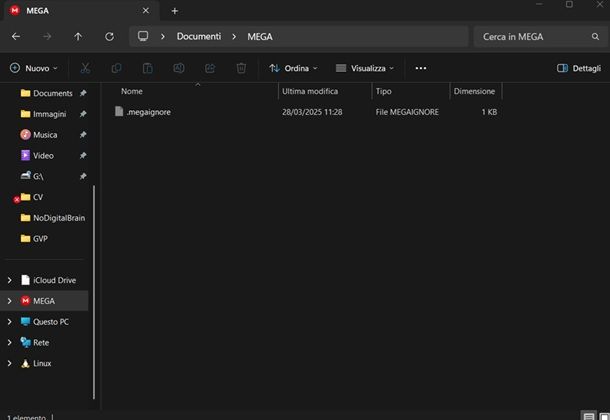Click the Paste icon in toolbar
This screenshot has width=610, height=420.
[147, 68]
